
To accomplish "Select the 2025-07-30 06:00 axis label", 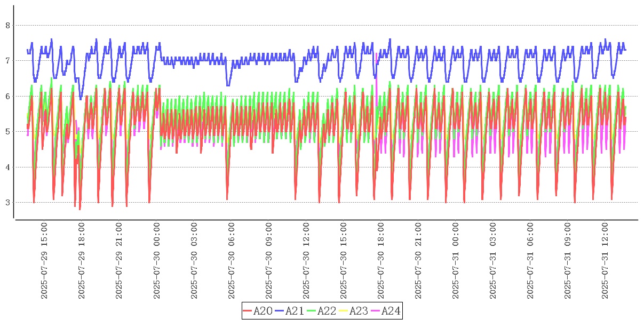I will (232, 261).
